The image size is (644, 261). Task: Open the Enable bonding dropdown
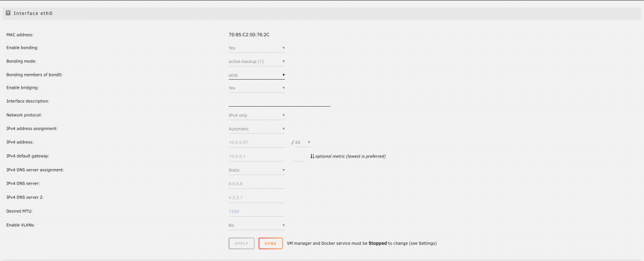pos(257,48)
